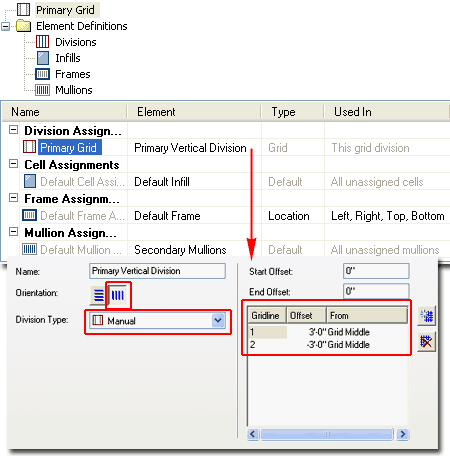Click Primary Grid at the tree top
Image resolution: width=450 pixels, height=456 pixels.
(65, 10)
